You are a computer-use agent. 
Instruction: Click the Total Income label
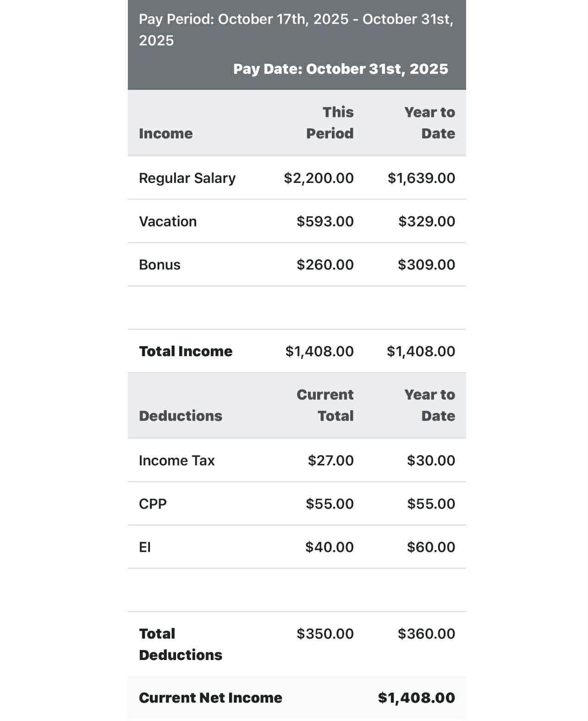[186, 351]
